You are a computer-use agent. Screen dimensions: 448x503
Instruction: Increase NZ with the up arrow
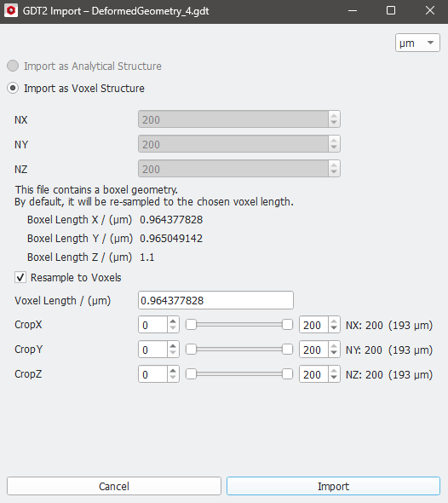coord(334,165)
